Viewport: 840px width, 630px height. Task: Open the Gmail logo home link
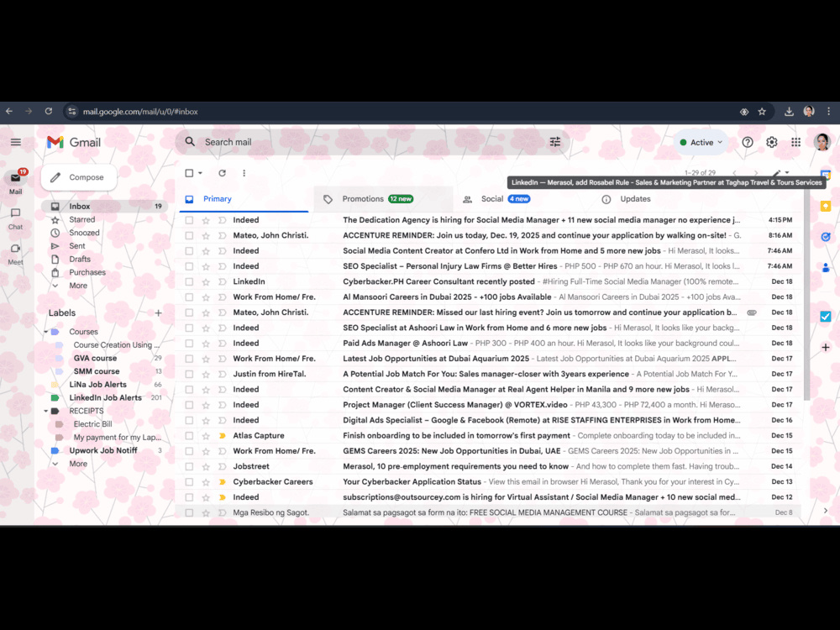click(74, 142)
